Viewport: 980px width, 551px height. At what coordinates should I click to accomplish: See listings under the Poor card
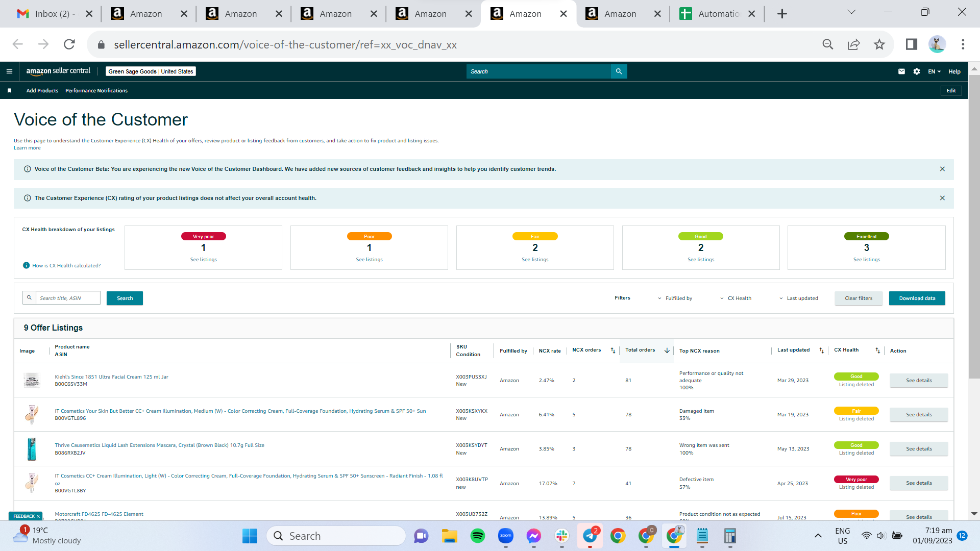point(370,260)
